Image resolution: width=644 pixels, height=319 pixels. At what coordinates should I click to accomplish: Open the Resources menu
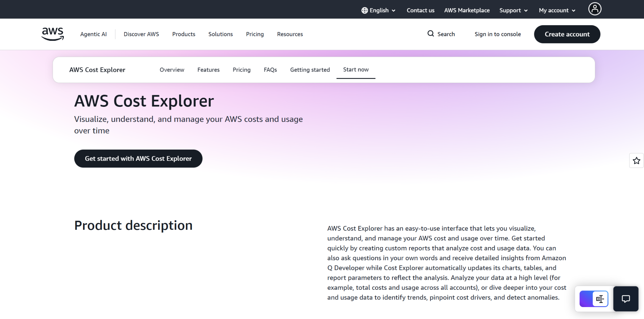(x=290, y=34)
